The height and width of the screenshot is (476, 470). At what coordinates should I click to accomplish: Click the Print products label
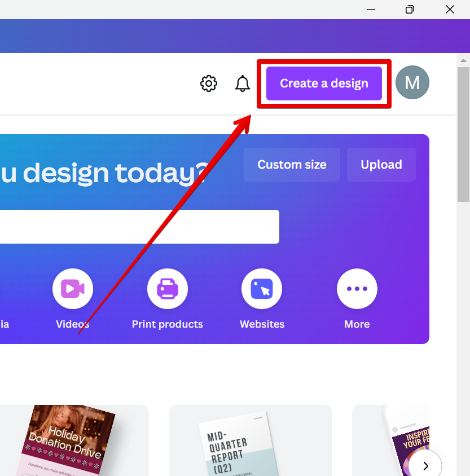click(x=168, y=324)
